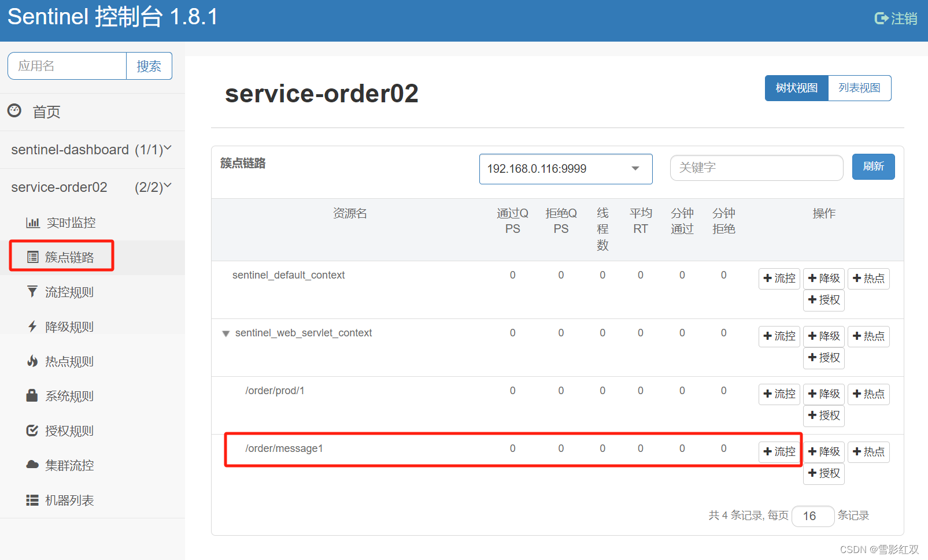The image size is (928, 560).
Task: Switch to 列表视图 list view
Action: pyautogui.click(x=859, y=88)
